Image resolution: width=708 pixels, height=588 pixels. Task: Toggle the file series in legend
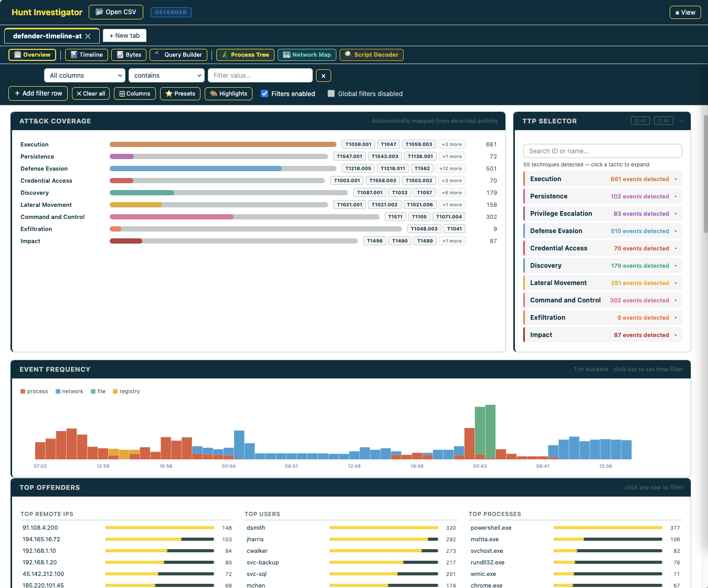coord(98,391)
